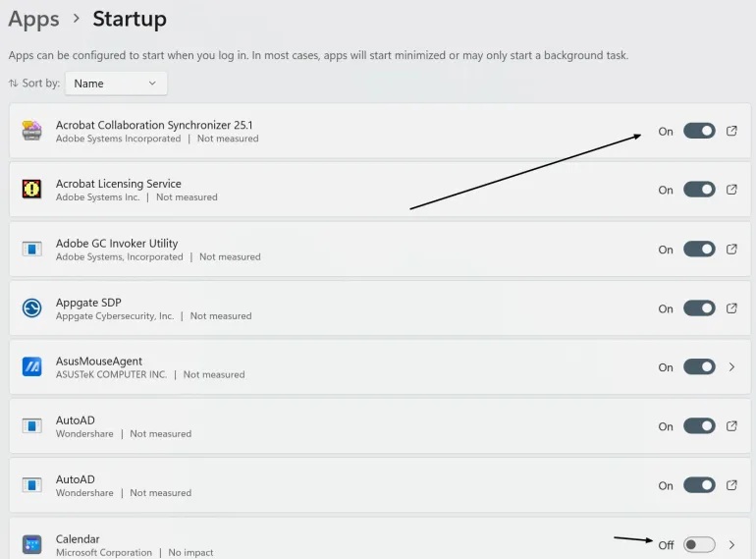Go back to Apps breadcrumb

click(33, 19)
